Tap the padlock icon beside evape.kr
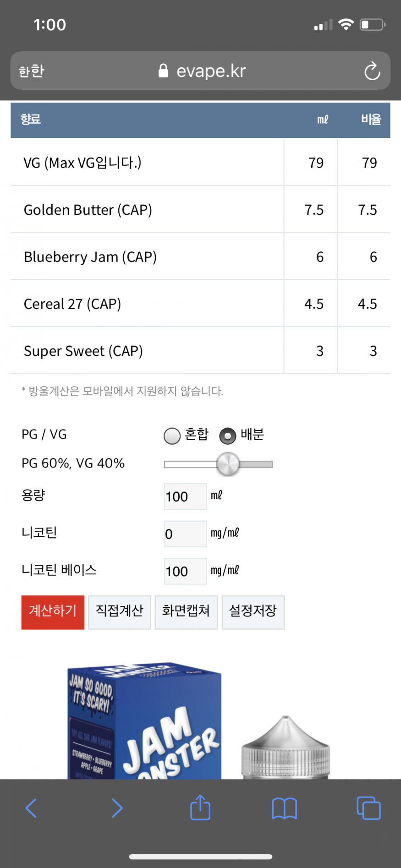The image size is (401, 868). (x=163, y=71)
